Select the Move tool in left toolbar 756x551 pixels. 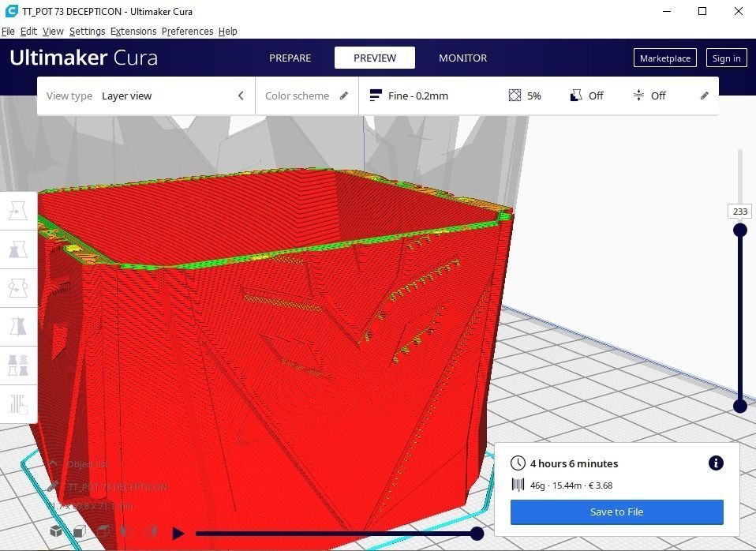click(18, 212)
